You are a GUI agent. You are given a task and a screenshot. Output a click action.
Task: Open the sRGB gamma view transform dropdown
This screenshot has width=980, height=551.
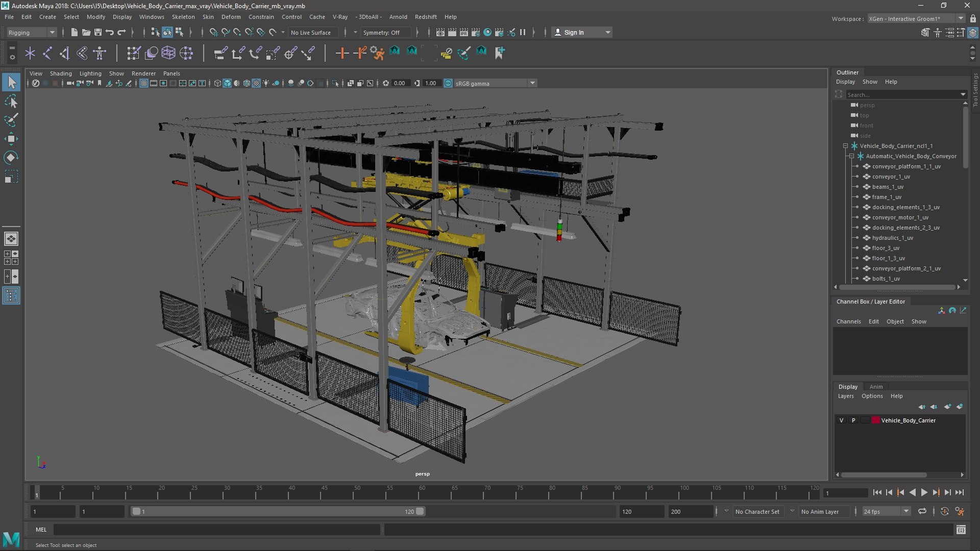point(495,83)
